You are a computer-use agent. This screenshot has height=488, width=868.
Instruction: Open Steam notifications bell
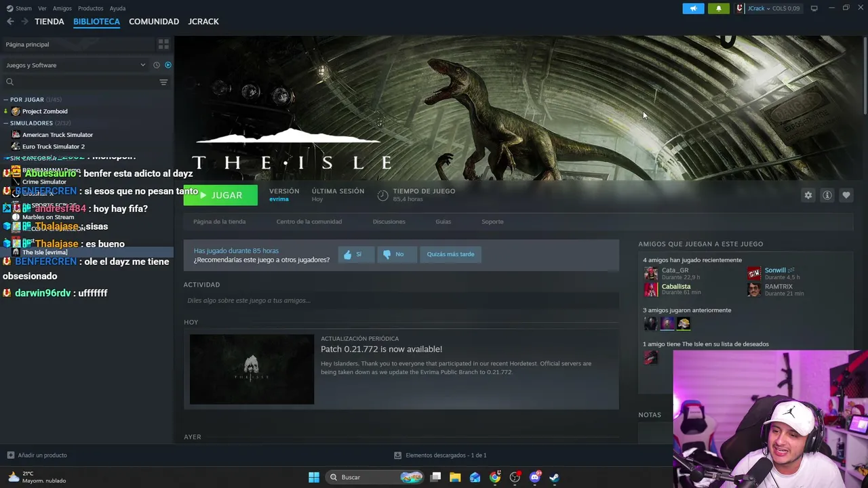coord(719,8)
